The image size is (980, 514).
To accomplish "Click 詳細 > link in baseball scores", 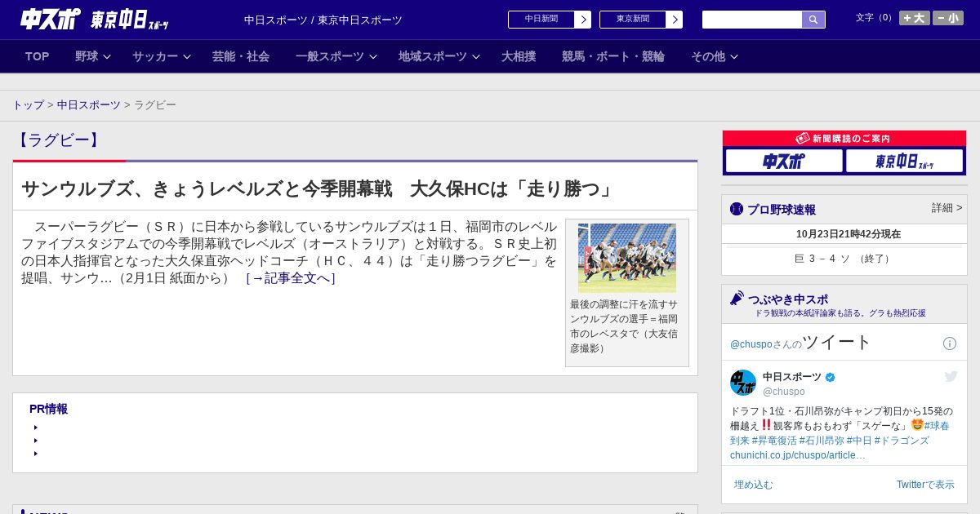I will click(x=947, y=208).
